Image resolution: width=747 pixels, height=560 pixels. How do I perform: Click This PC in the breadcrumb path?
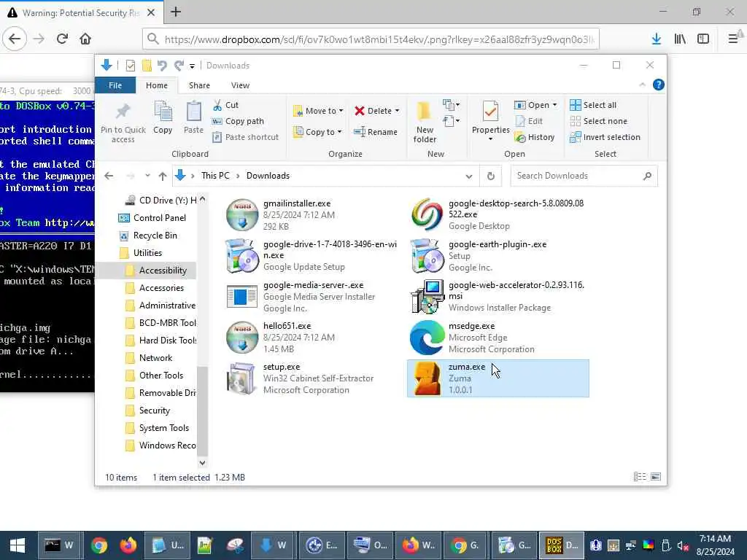(x=215, y=176)
